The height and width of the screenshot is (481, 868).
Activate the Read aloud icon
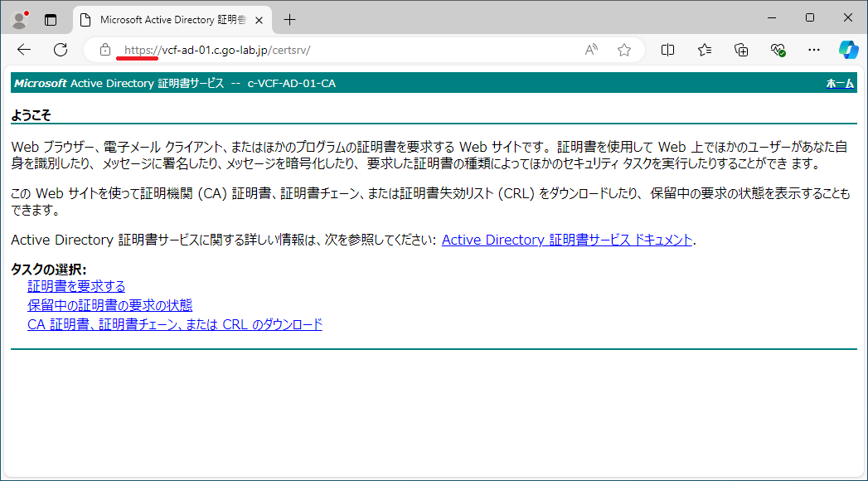[x=591, y=50]
